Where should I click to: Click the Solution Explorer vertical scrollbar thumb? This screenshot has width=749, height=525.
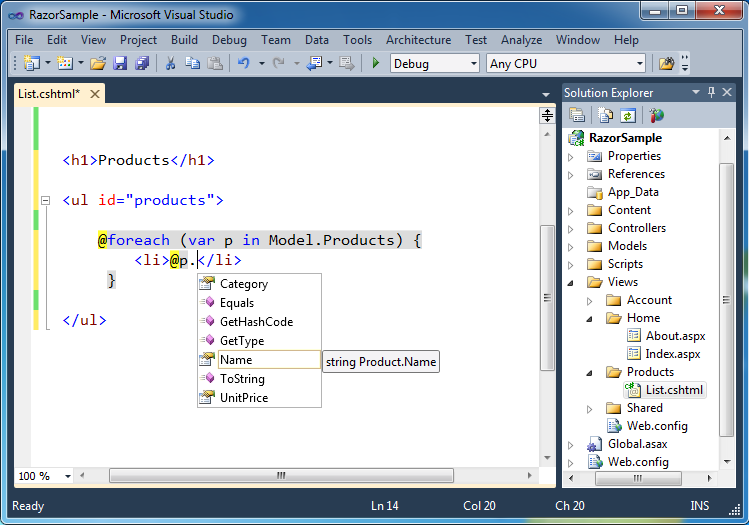click(x=727, y=300)
